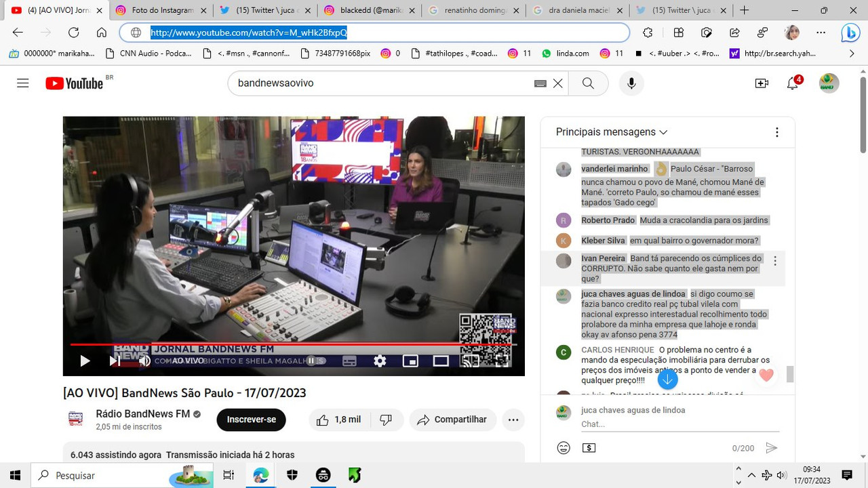This screenshot has height=488, width=868.
Task: Open more actions menu beside Compartilhar
Action: (x=513, y=420)
